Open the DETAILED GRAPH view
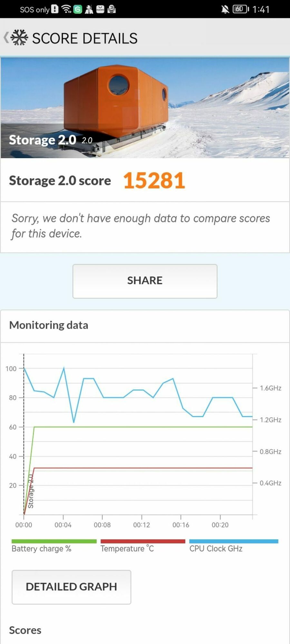290x644 pixels. coord(71,587)
